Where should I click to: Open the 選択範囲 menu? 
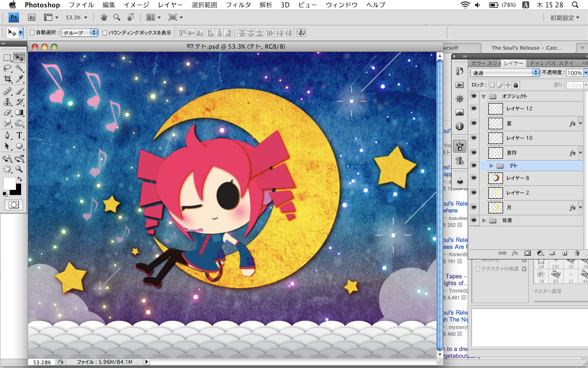point(204,5)
